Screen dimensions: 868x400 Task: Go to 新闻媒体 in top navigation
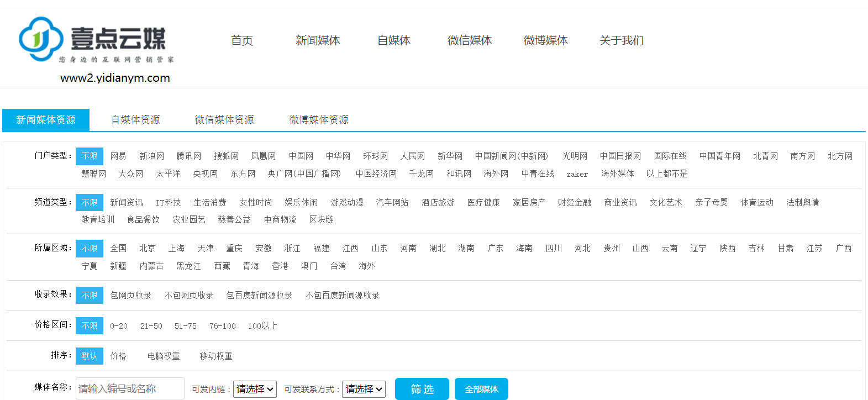(x=318, y=40)
